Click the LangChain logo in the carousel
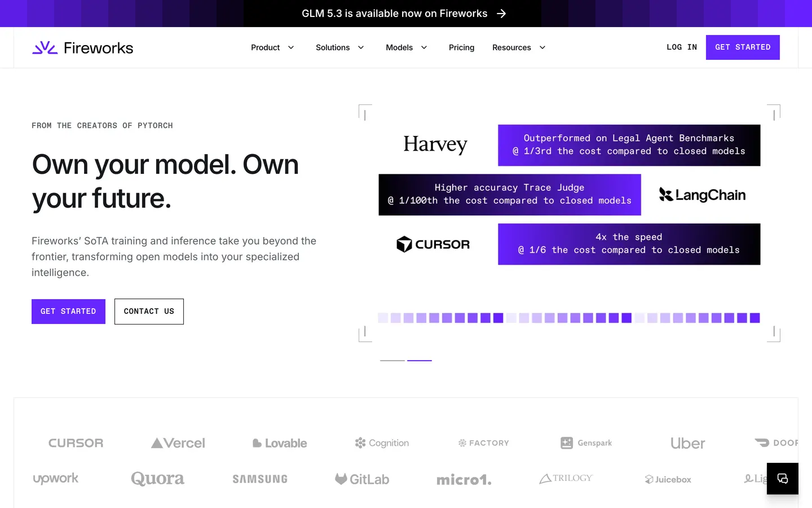 (x=703, y=195)
